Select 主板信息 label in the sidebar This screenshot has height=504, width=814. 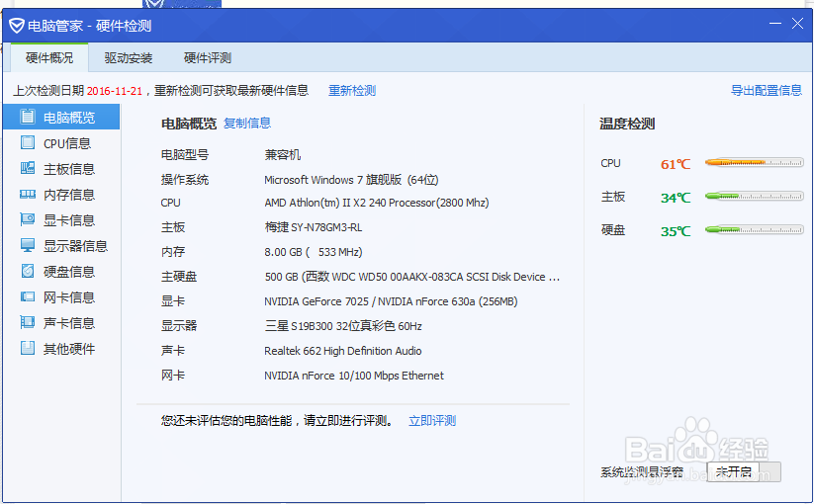(69, 169)
